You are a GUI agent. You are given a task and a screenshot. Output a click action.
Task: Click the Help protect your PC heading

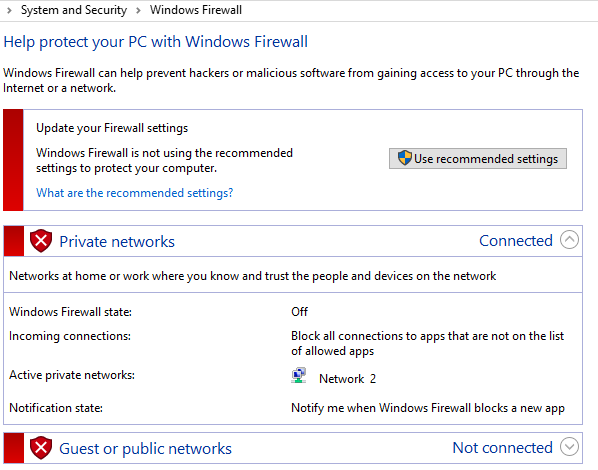[x=156, y=42]
